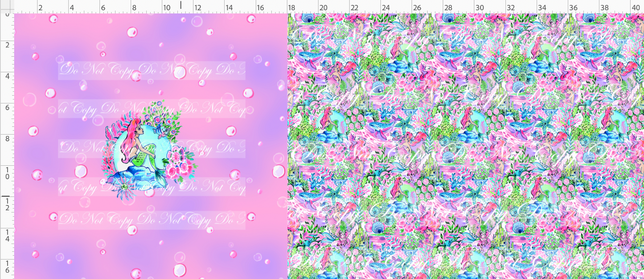
Task: Click the cursor position marker on horizontal ruler
Action: [x=180, y=5]
